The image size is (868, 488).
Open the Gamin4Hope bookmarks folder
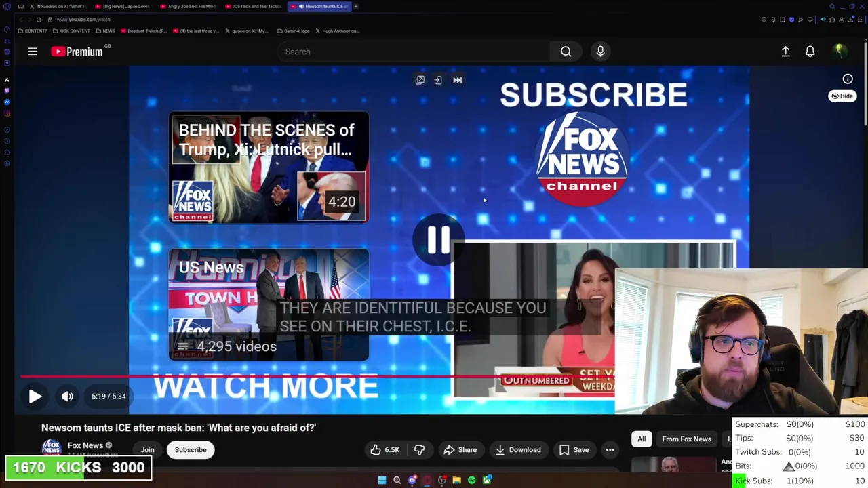pyautogui.click(x=293, y=30)
